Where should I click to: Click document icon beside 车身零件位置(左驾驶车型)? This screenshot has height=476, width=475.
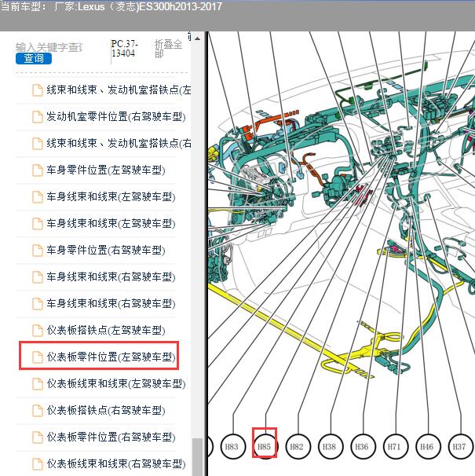38,170
